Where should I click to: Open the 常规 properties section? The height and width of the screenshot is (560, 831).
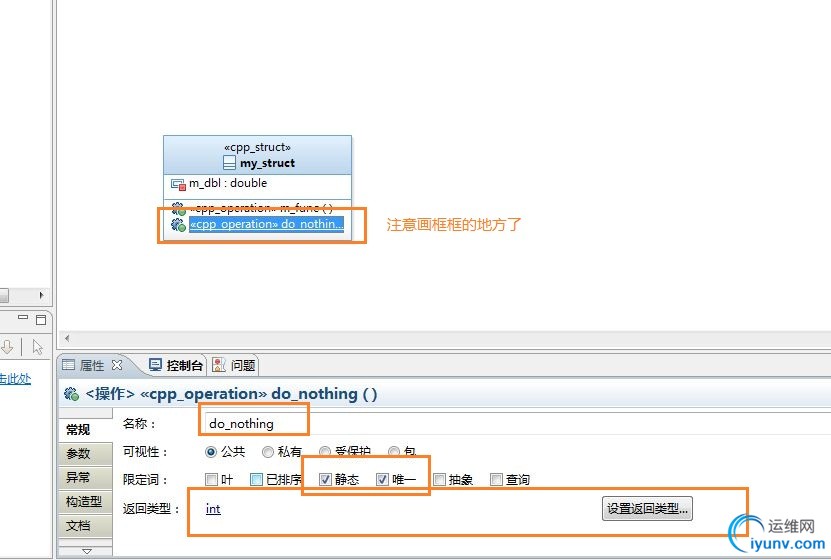[85, 430]
